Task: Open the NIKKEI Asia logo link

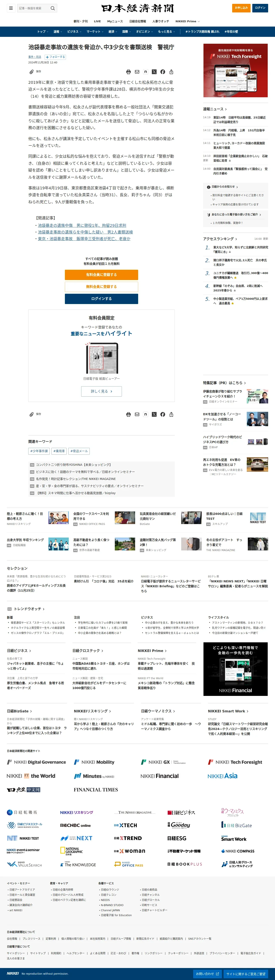Action: [x=222, y=776]
